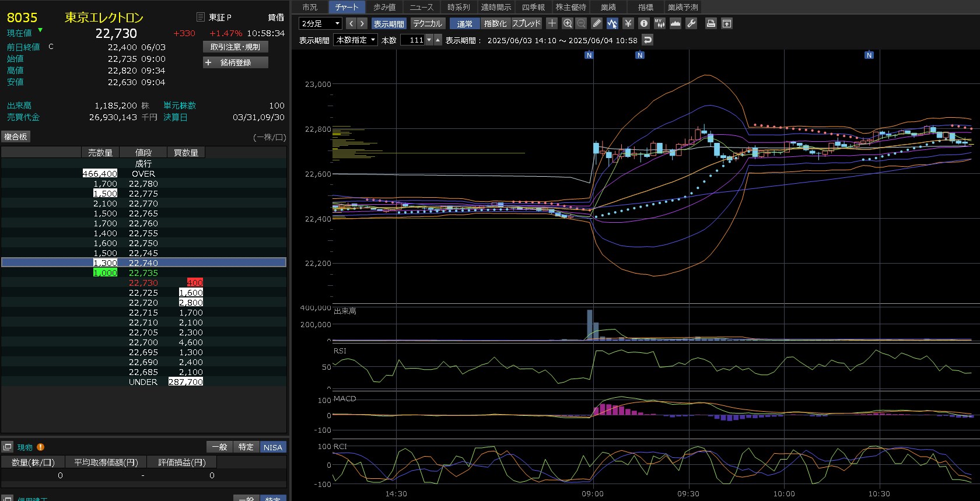Image resolution: width=980 pixels, height=501 pixels.
Task: Switch to ニュース tab
Action: (421, 7)
